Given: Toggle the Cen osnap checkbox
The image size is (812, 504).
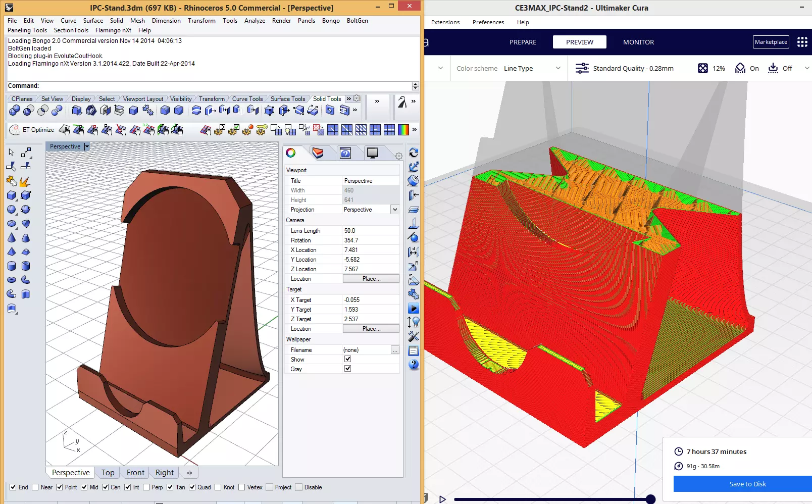Looking at the screenshot, I should pos(105,487).
